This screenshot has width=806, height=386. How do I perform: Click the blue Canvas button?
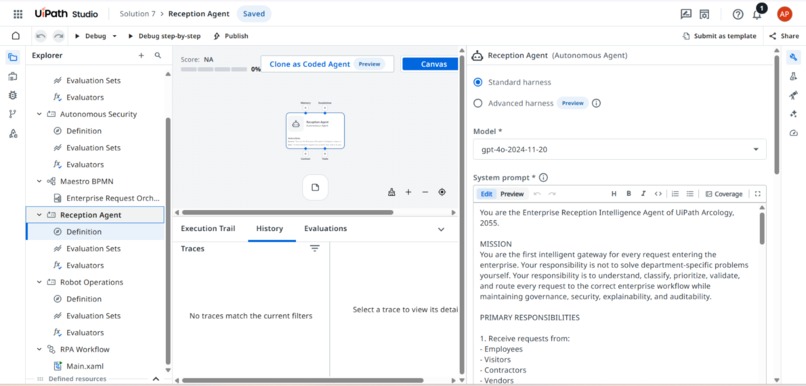tap(430, 64)
